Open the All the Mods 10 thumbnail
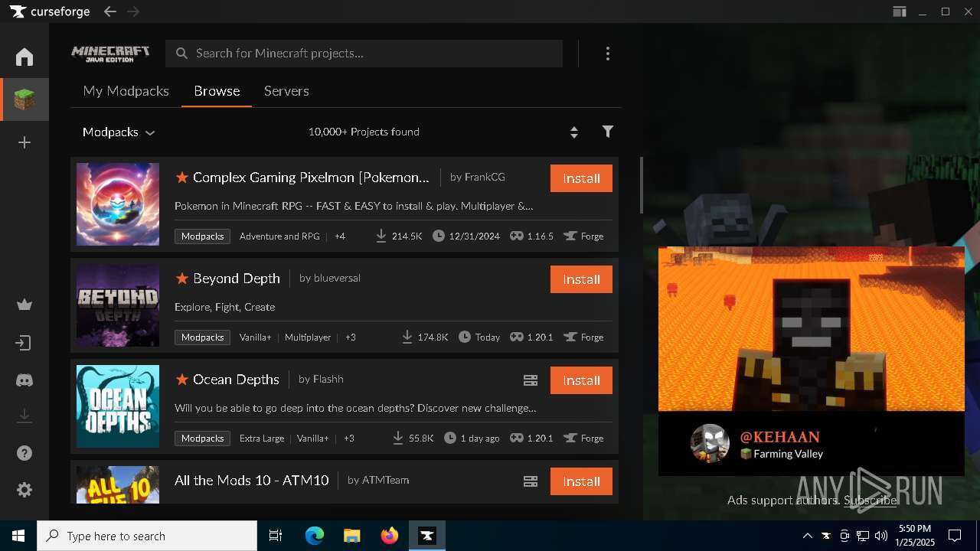 (x=118, y=484)
